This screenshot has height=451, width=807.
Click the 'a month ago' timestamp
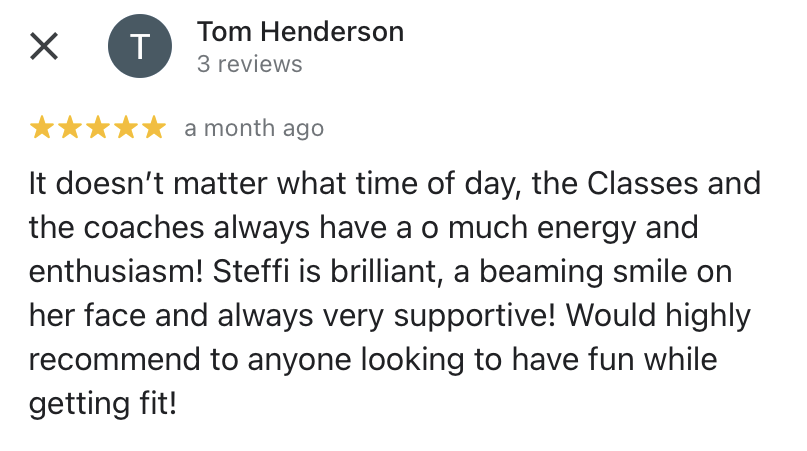254,128
